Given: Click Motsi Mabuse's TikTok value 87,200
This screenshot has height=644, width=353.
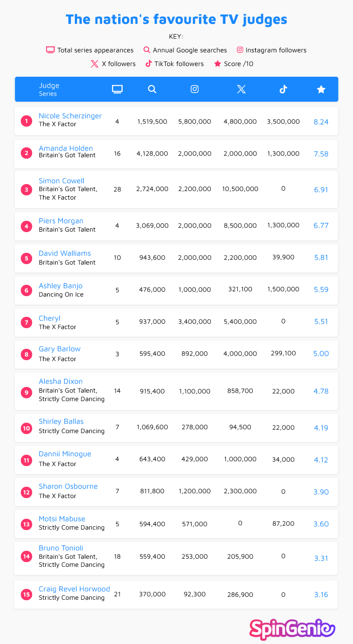Looking at the screenshot, I should (x=283, y=523).
